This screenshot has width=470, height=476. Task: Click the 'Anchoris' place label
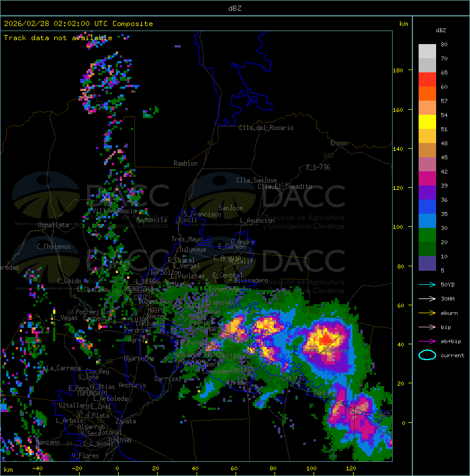point(132,385)
